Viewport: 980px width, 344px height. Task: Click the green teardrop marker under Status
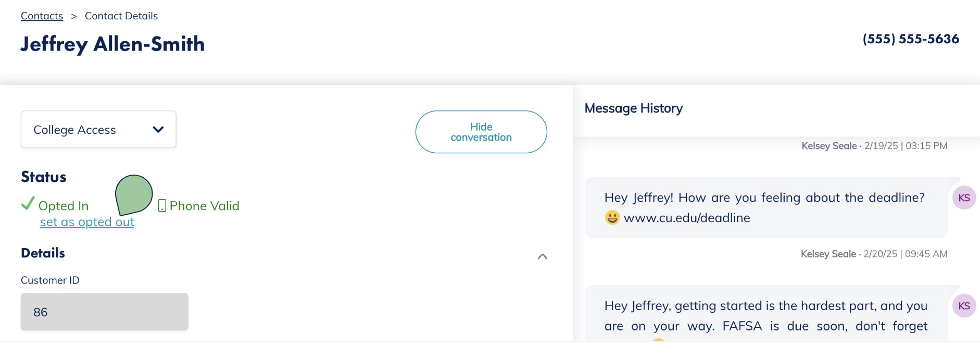coord(133,194)
